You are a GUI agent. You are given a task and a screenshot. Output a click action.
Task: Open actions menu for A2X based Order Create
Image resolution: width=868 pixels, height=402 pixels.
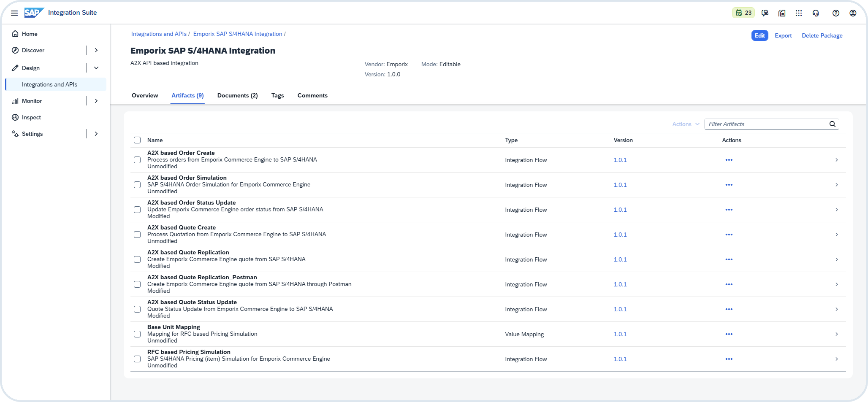[729, 160]
